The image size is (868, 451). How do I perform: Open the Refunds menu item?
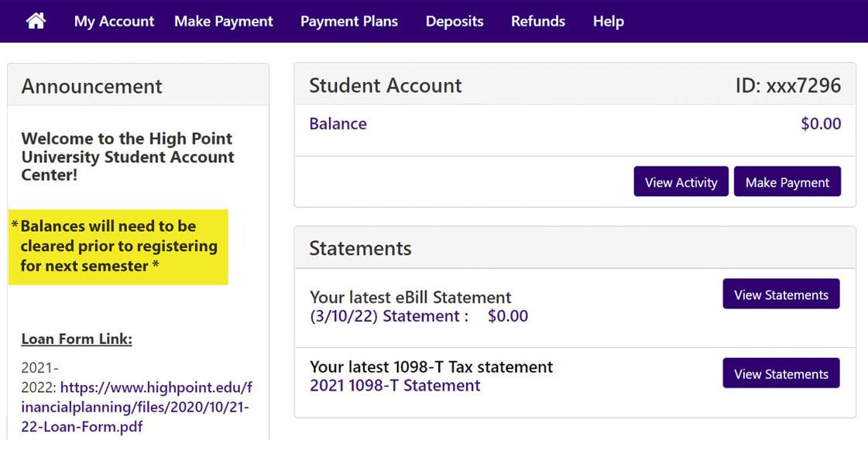pos(538,21)
